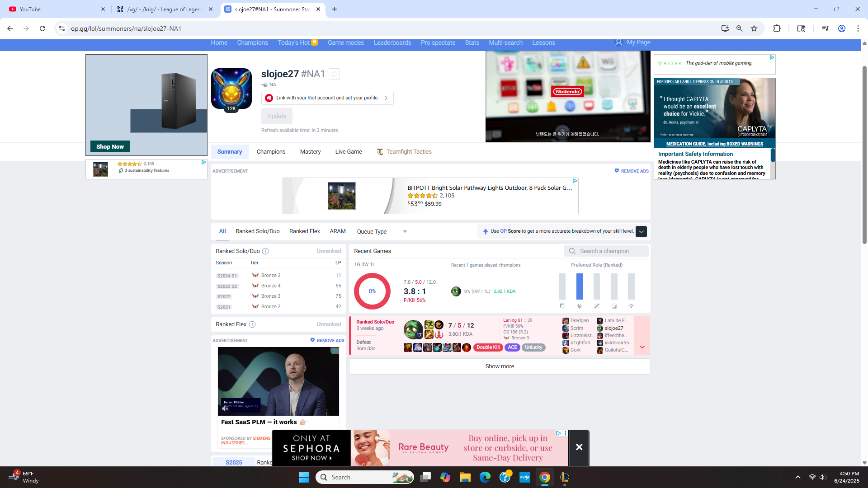Screen dimensions: 868x488
Task: Expand the Ranked Solo/Duo defeat match details
Action: pyautogui.click(x=642, y=347)
